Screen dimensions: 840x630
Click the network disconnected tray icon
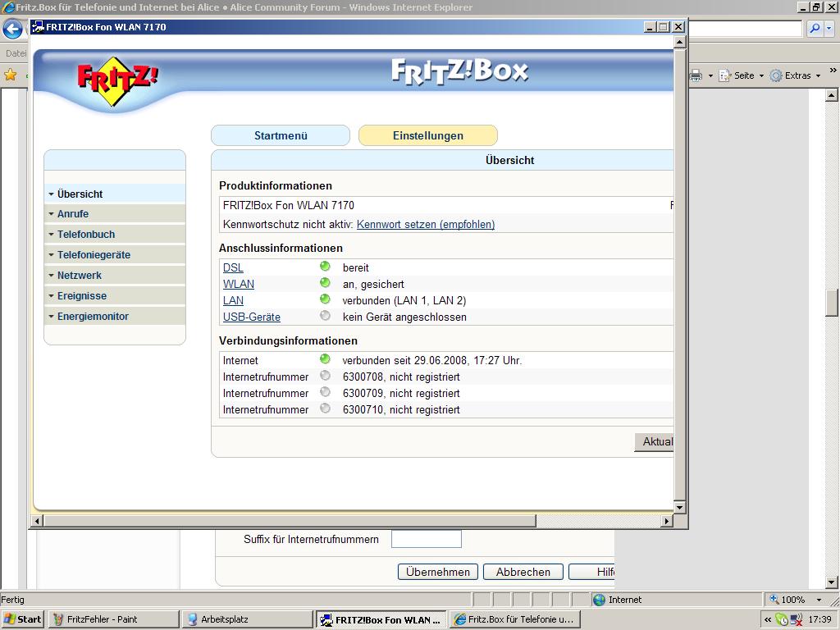point(795,619)
